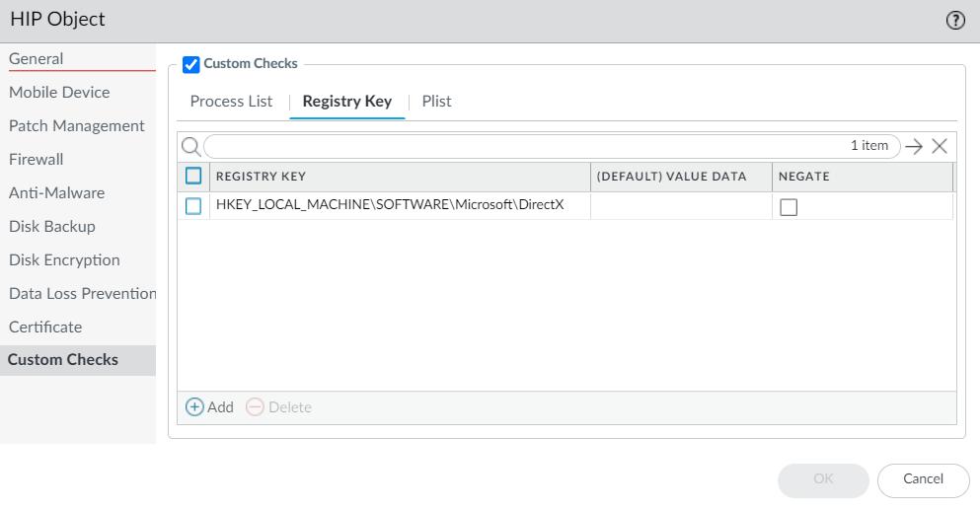Click inside the search input field
Screen dimensions: 980x510
(x=523, y=146)
